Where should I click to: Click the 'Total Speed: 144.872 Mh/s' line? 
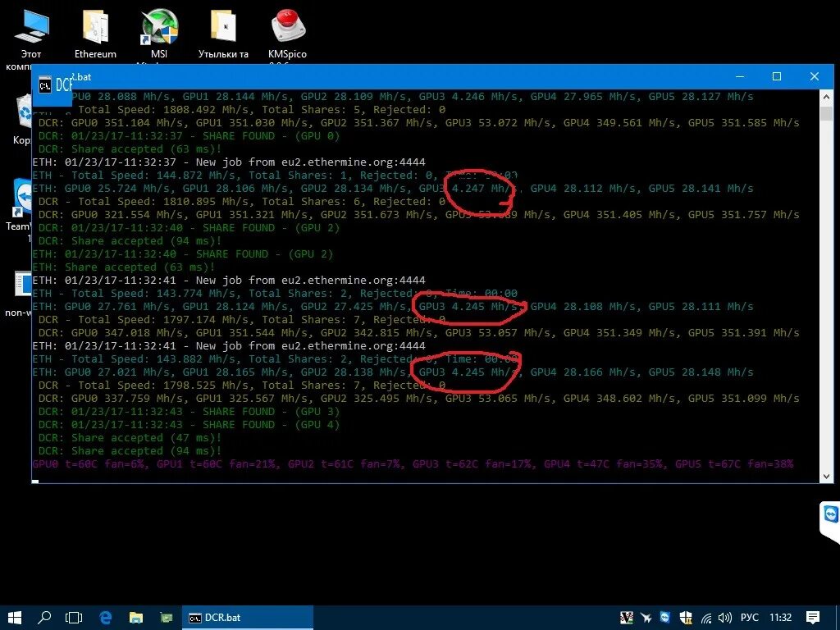coord(275,176)
